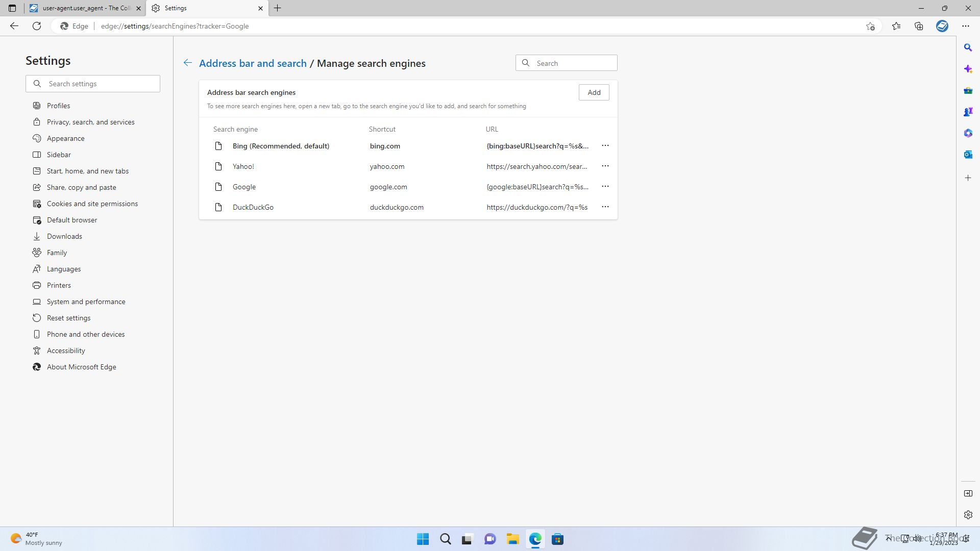Viewport: 980px width, 551px height.
Task: Click the duckduckgo.com shortcut text
Action: 397,207
